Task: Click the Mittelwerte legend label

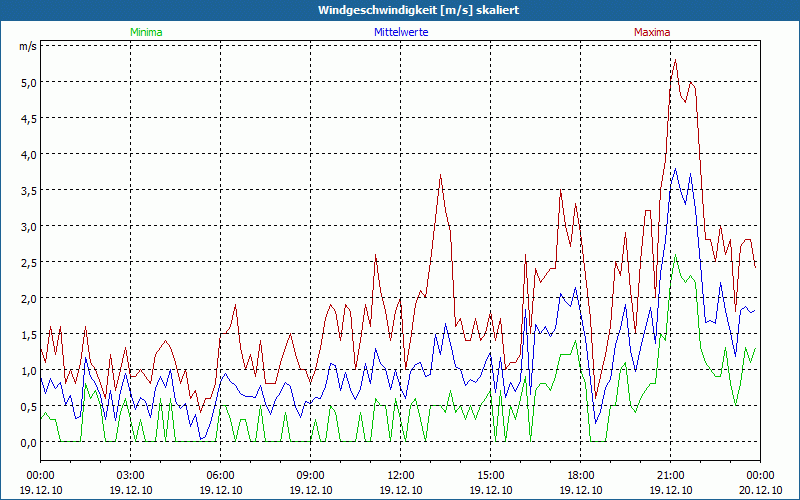Action: pyautogui.click(x=401, y=32)
